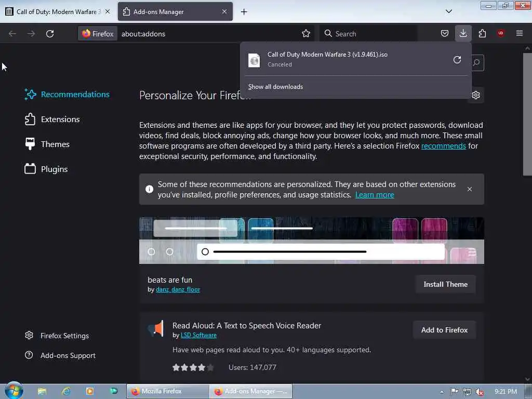532x399 pixels.
Task: Open the Firefox application menu
Action: tap(520, 33)
